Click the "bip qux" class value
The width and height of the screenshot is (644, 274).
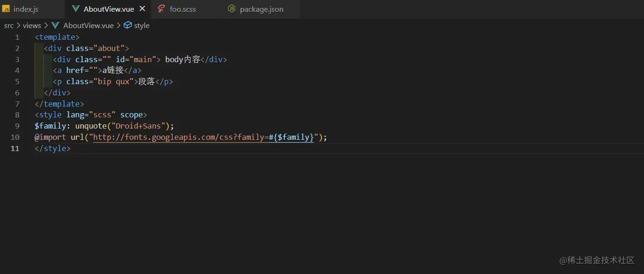pos(114,82)
